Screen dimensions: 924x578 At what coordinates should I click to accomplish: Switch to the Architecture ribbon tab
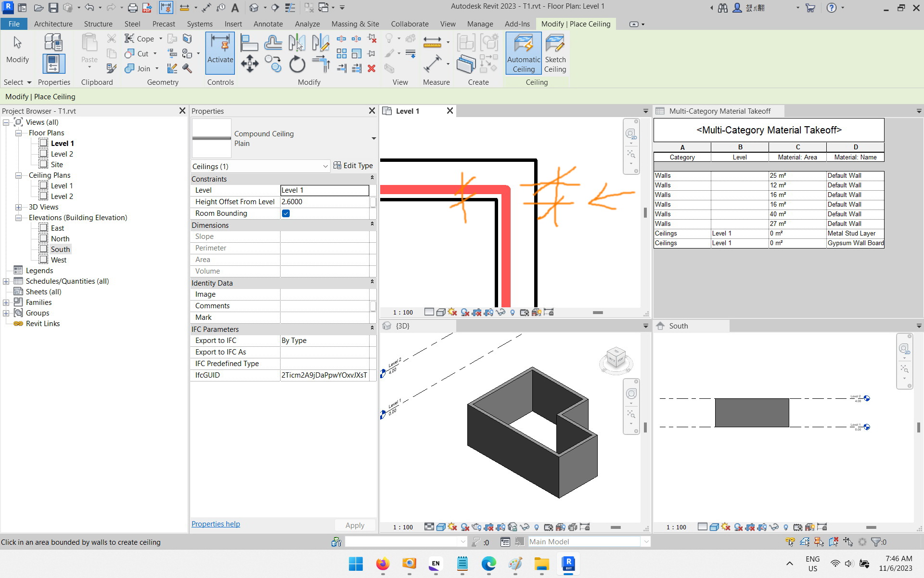click(x=53, y=24)
